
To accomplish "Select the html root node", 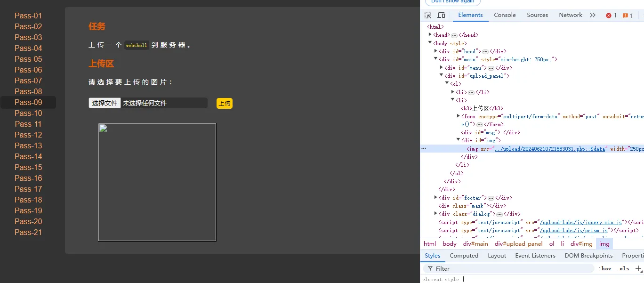I will pos(435,27).
